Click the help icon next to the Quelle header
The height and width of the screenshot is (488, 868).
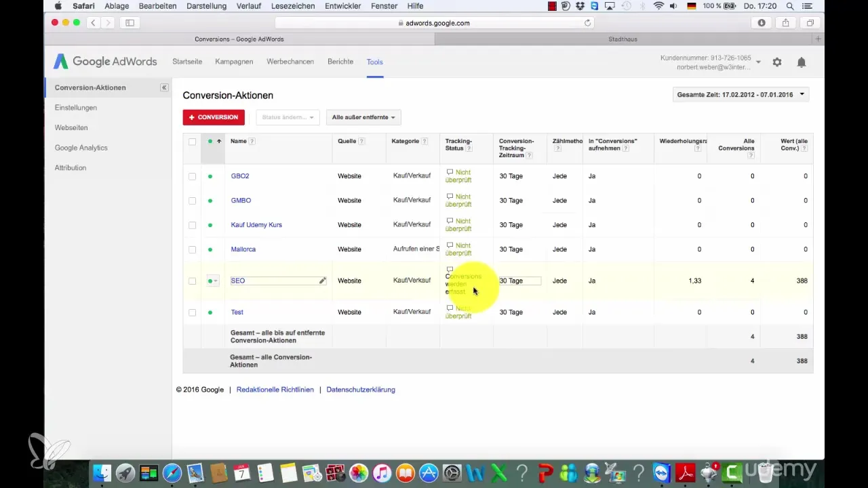[361, 142]
